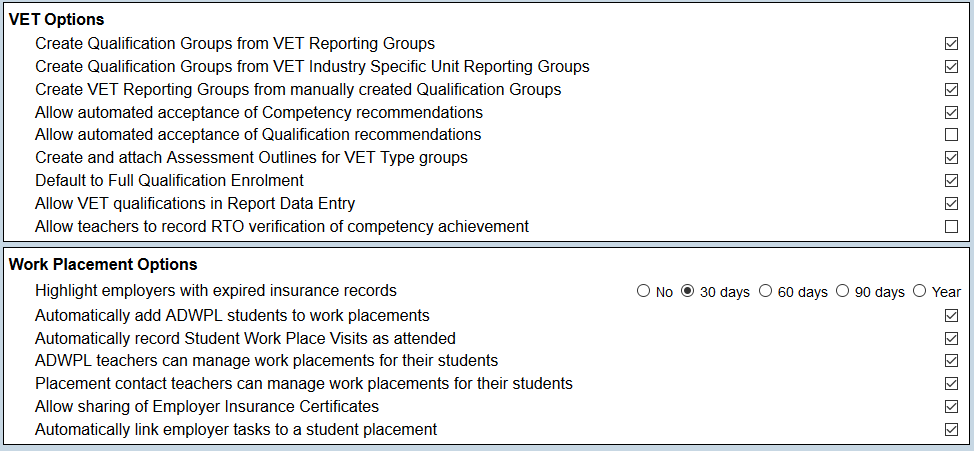Disable VET qualifications in Report Data Entry

[x=951, y=204]
